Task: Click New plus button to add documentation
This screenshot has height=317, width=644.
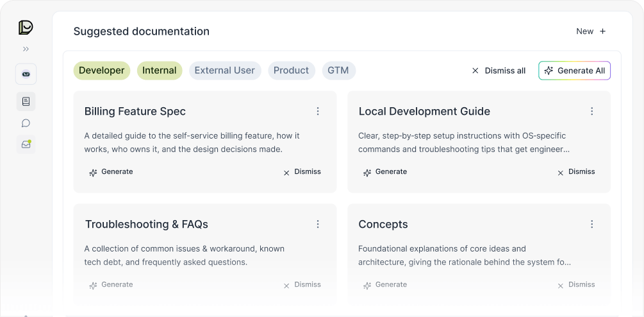Action: [x=591, y=31]
